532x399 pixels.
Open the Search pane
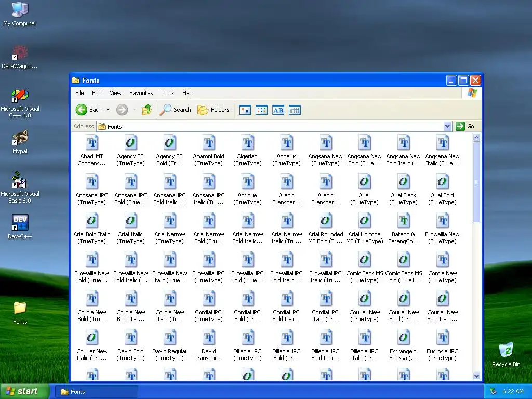pyautogui.click(x=176, y=110)
